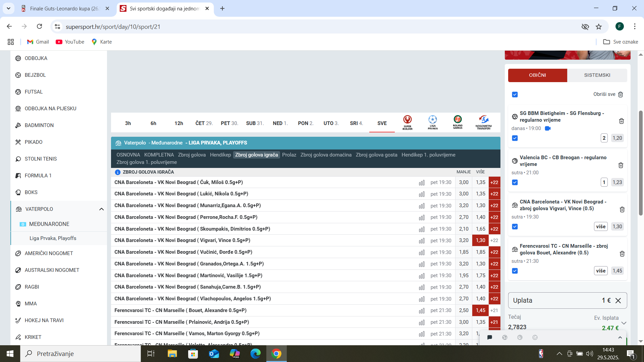Open the Nogometni Transferi icon filter

484,123
